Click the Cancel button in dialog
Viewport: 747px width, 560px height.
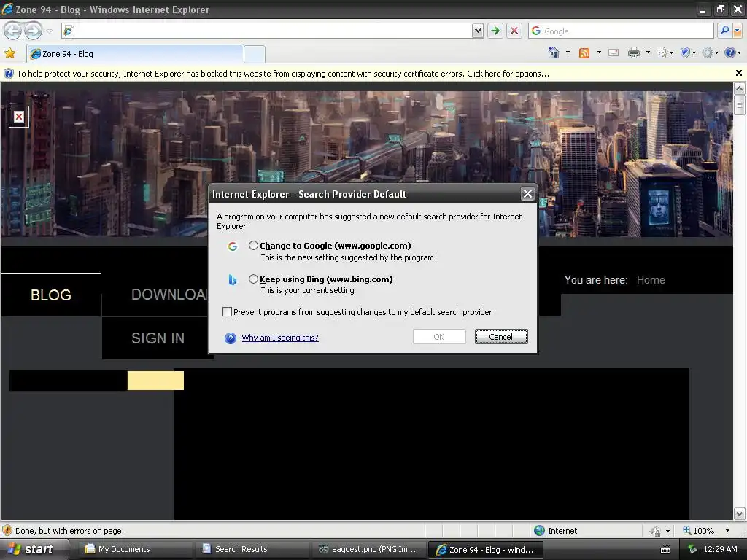[x=501, y=337]
